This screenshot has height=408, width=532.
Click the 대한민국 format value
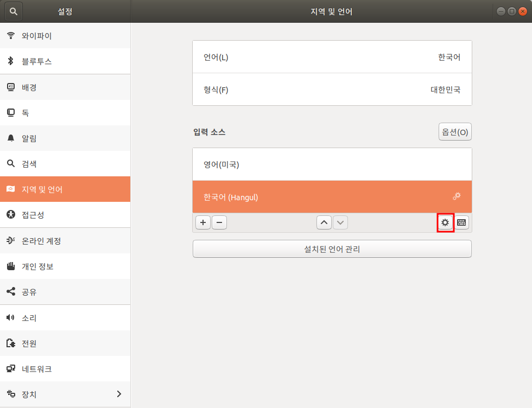point(446,90)
